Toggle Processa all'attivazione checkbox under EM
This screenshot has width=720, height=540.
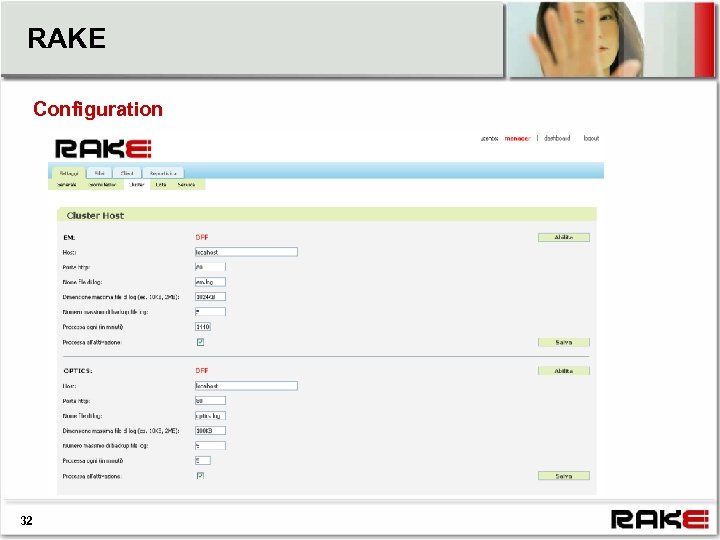point(200,342)
